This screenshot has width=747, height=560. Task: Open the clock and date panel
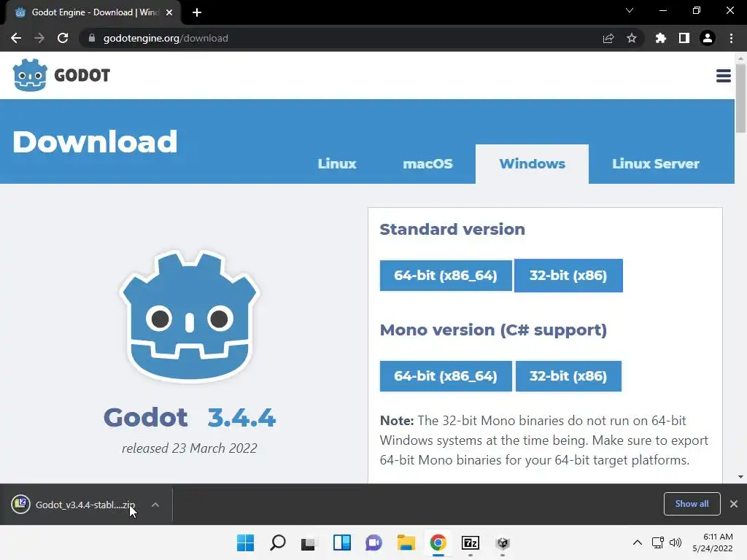point(713,542)
